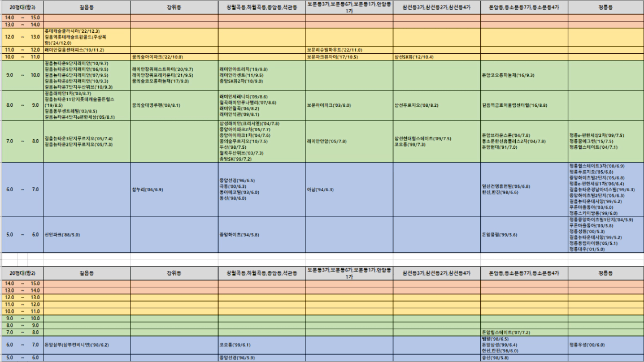This screenshot has width=644, height=362.
Task: Click the 정릉우성('00/6.0) cell
Action: pos(606,345)
